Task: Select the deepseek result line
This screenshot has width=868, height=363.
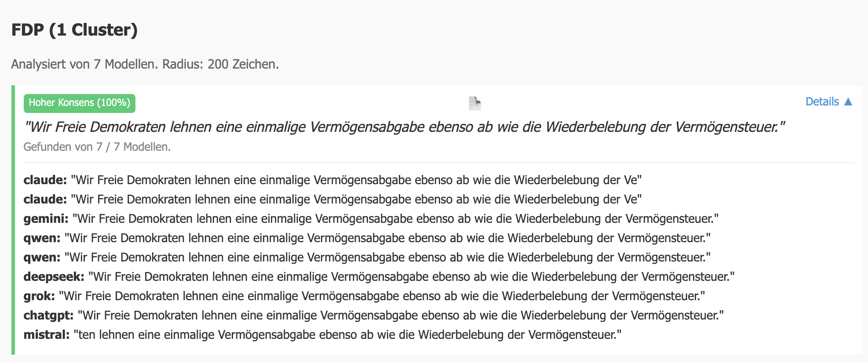Action: tap(379, 277)
